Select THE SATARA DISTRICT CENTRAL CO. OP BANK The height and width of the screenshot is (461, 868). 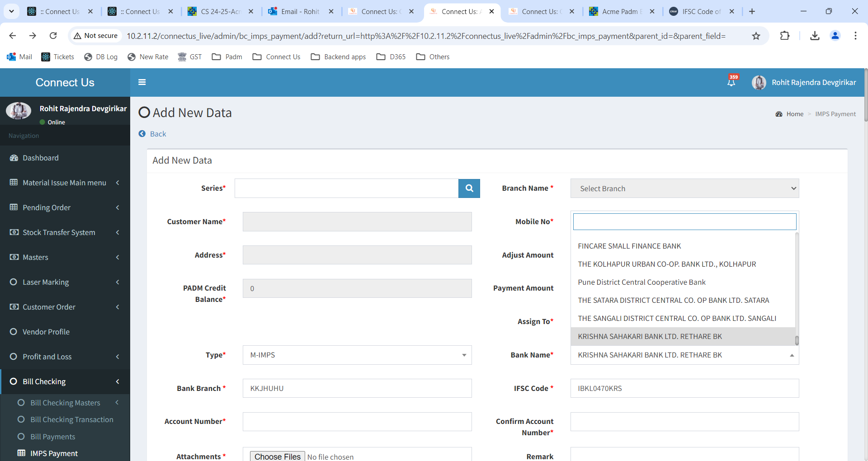[x=683, y=301]
